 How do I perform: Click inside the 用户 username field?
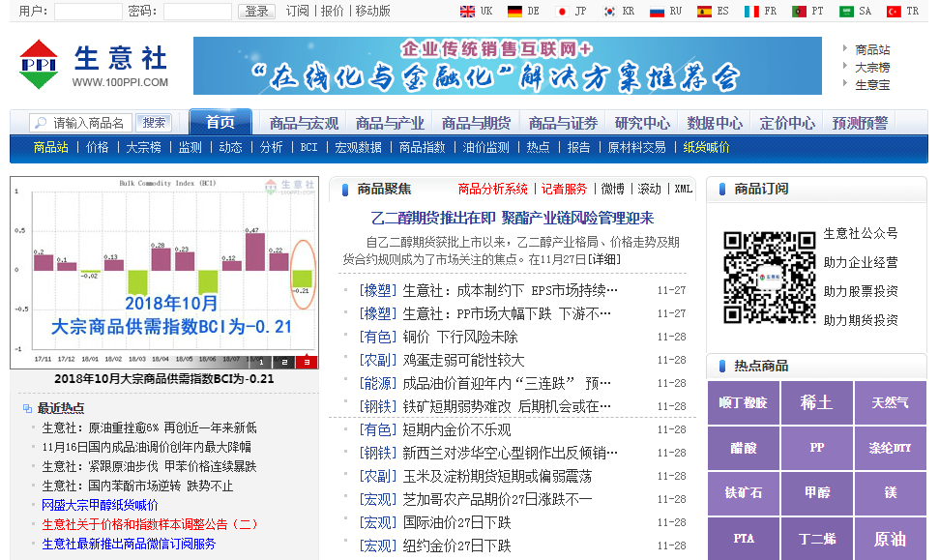tap(88, 12)
